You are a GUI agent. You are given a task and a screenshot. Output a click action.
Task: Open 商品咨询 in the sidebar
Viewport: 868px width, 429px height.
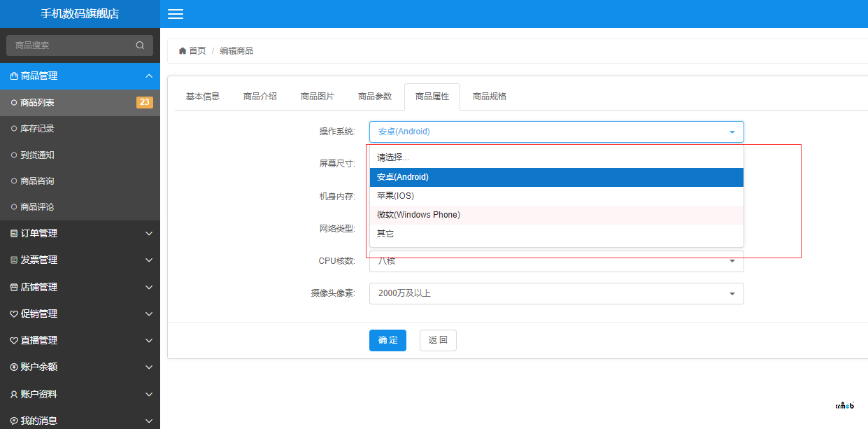coord(80,181)
